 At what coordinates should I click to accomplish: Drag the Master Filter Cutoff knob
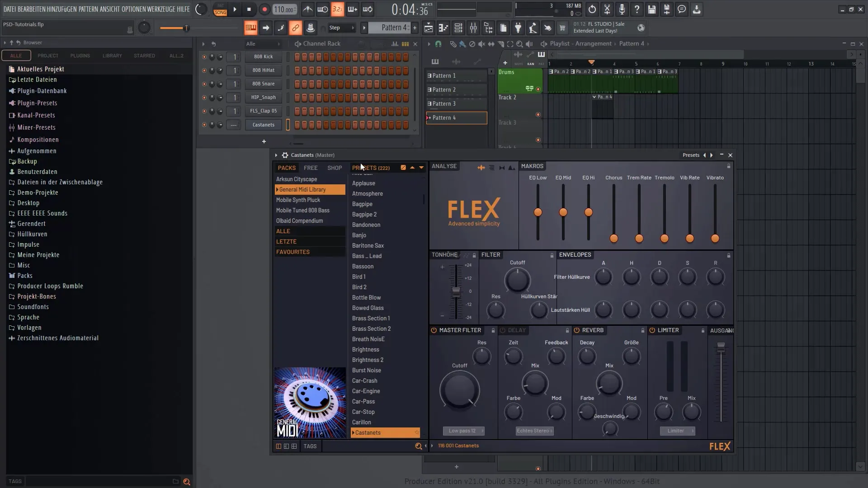pos(459,391)
